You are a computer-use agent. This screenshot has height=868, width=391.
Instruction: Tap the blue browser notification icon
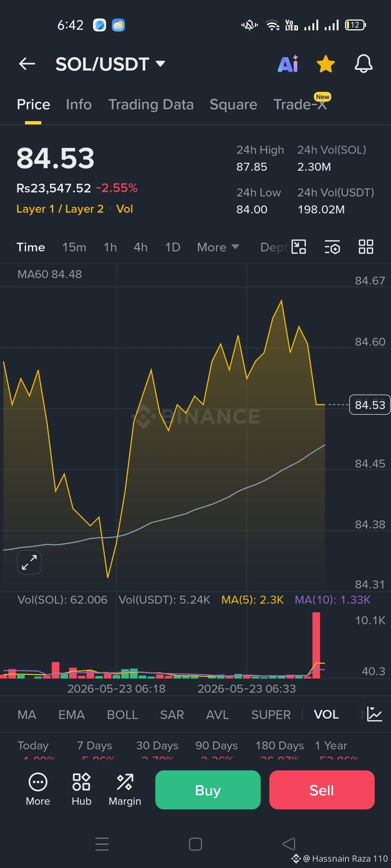[x=100, y=25]
